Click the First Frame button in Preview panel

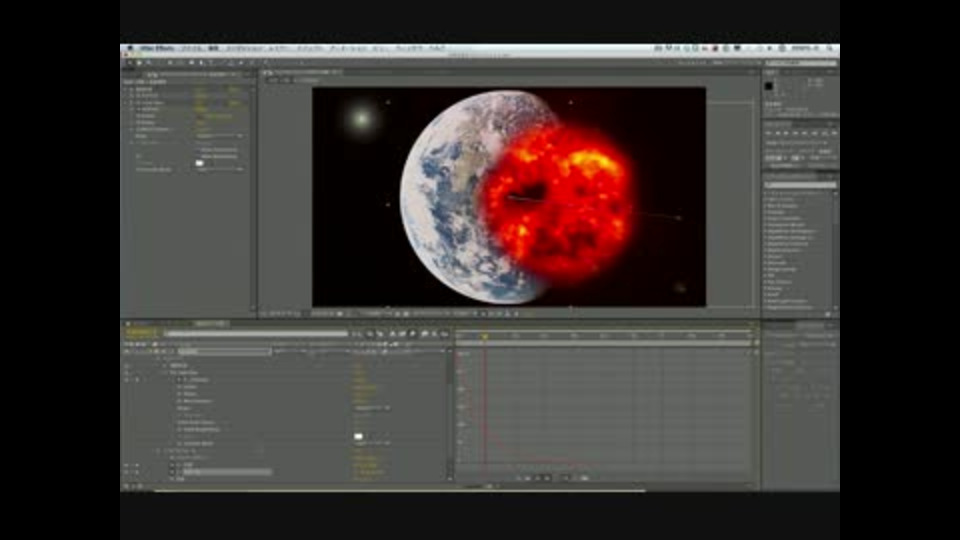pyautogui.click(x=770, y=132)
